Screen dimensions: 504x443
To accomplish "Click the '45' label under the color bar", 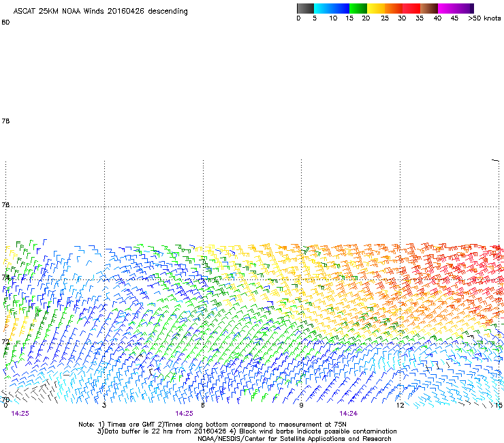I will coord(454,18).
